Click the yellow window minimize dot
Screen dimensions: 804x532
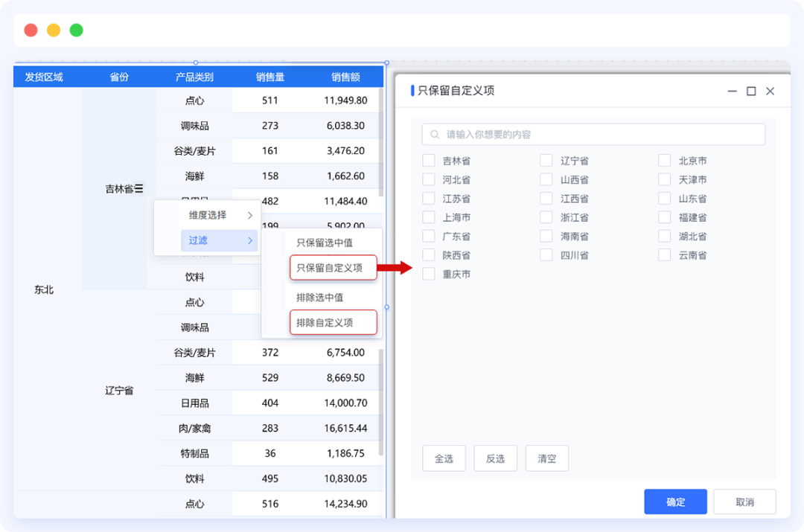coord(54,31)
